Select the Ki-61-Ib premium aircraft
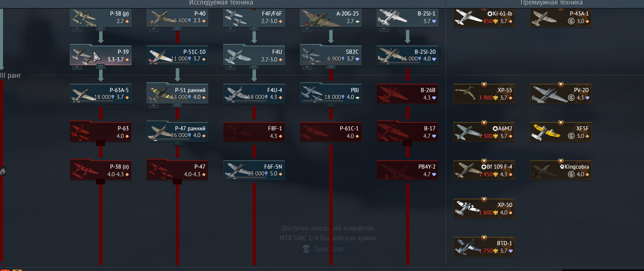 click(x=484, y=17)
